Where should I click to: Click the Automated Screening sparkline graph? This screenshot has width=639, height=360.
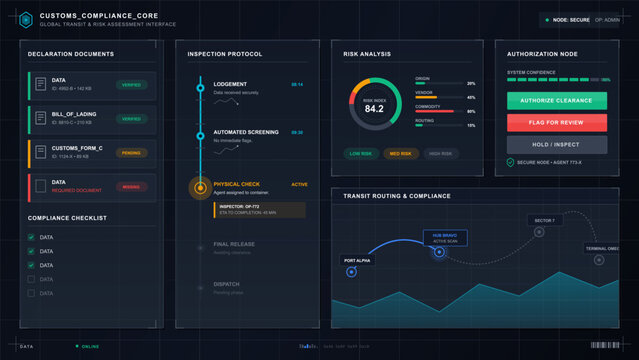click(x=226, y=150)
